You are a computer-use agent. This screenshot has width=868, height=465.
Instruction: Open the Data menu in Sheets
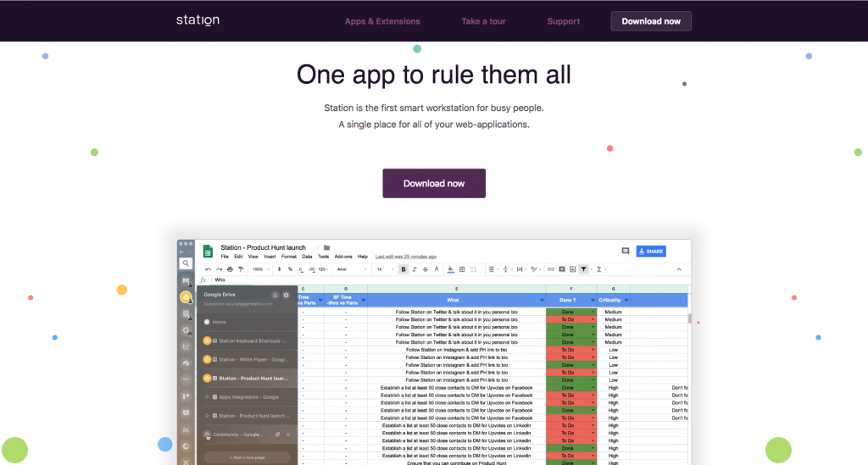[307, 257]
